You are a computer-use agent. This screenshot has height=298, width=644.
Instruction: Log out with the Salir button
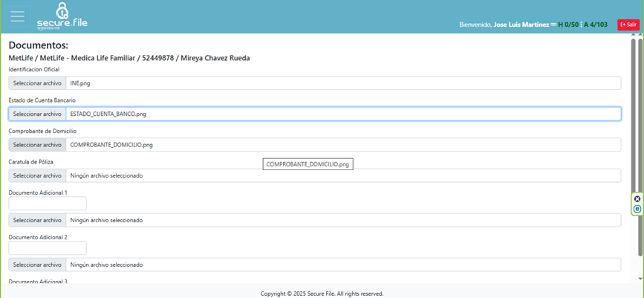pyautogui.click(x=628, y=25)
